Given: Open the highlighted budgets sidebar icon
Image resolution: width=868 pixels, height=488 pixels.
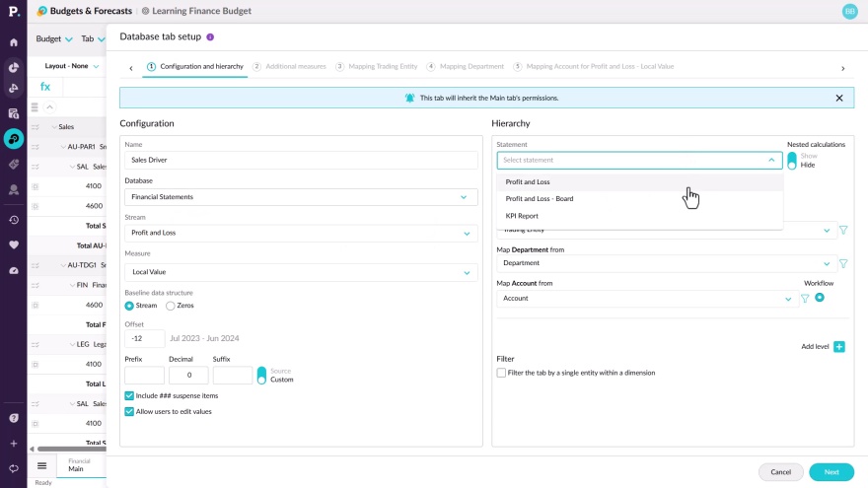Looking at the screenshot, I should coord(13,138).
